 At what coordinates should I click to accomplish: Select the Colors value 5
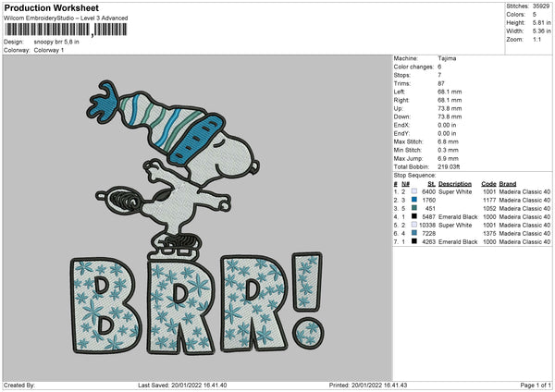click(x=535, y=15)
